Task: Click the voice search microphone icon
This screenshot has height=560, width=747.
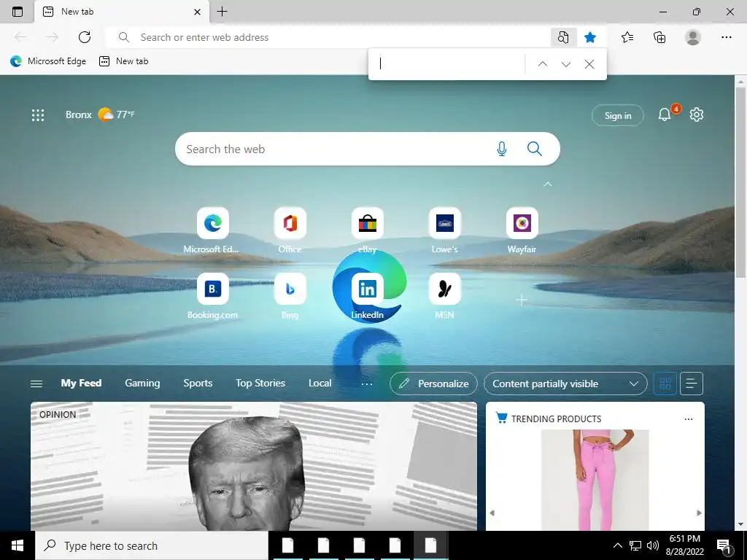Action: click(x=502, y=149)
